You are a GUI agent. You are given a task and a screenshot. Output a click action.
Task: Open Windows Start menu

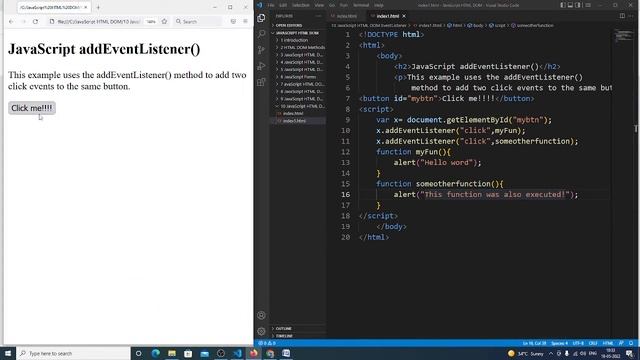click(8, 353)
